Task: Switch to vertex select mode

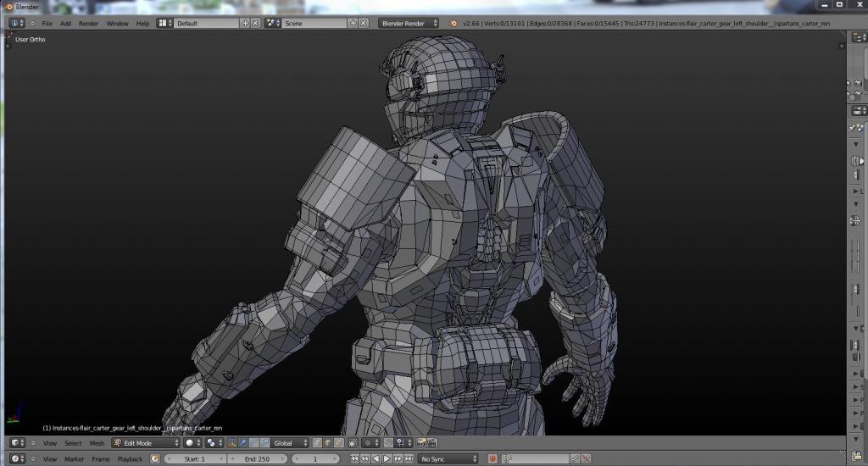Action: click(317, 443)
